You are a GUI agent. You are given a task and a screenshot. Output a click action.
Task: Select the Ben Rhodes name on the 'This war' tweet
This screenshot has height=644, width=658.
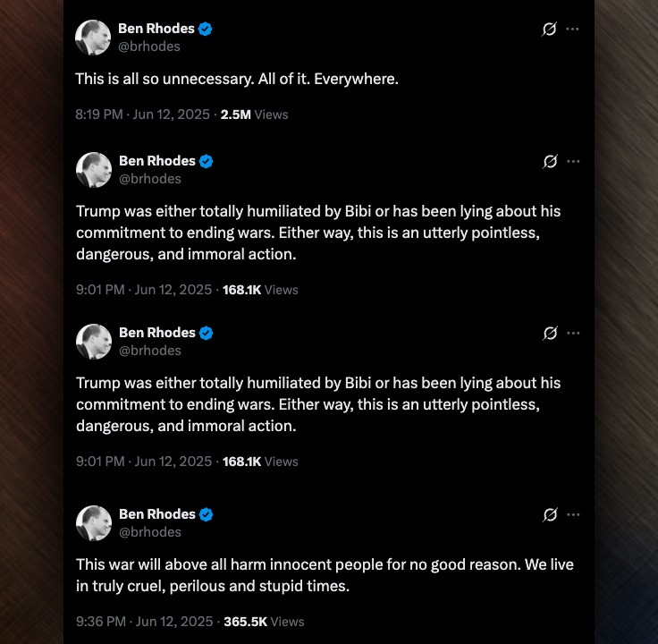[156, 514]
